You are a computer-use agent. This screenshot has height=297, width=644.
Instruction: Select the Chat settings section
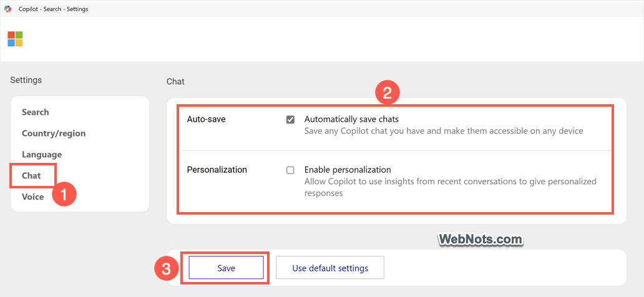(x=32, y=176)
